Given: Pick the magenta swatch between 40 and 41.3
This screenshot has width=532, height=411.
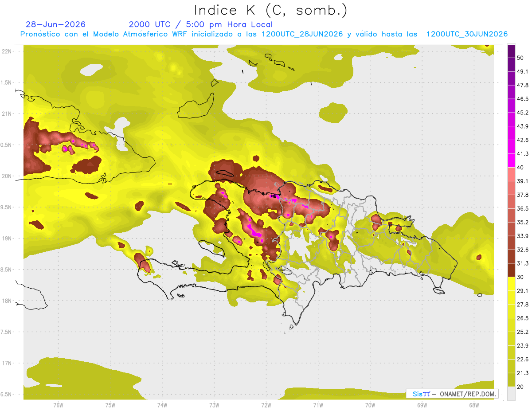Looking at the screenshot, I should pyautogui.click(x=511, y=160).
